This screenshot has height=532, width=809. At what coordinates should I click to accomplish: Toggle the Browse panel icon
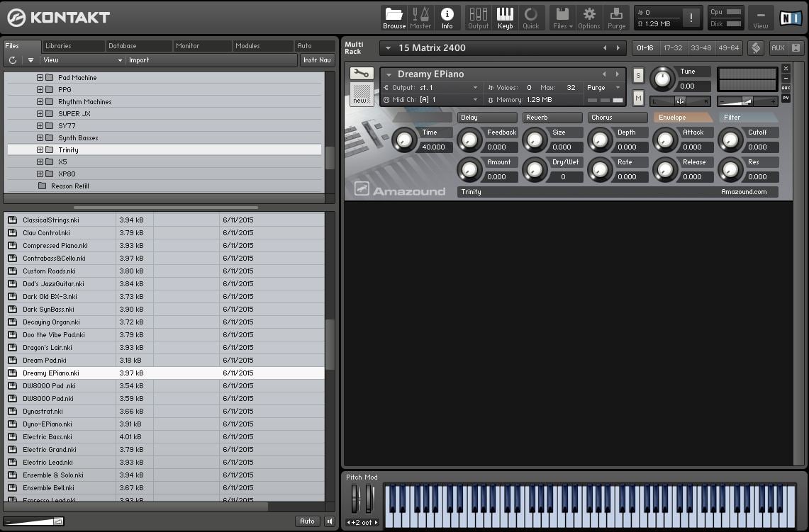(x=394, y=18)
